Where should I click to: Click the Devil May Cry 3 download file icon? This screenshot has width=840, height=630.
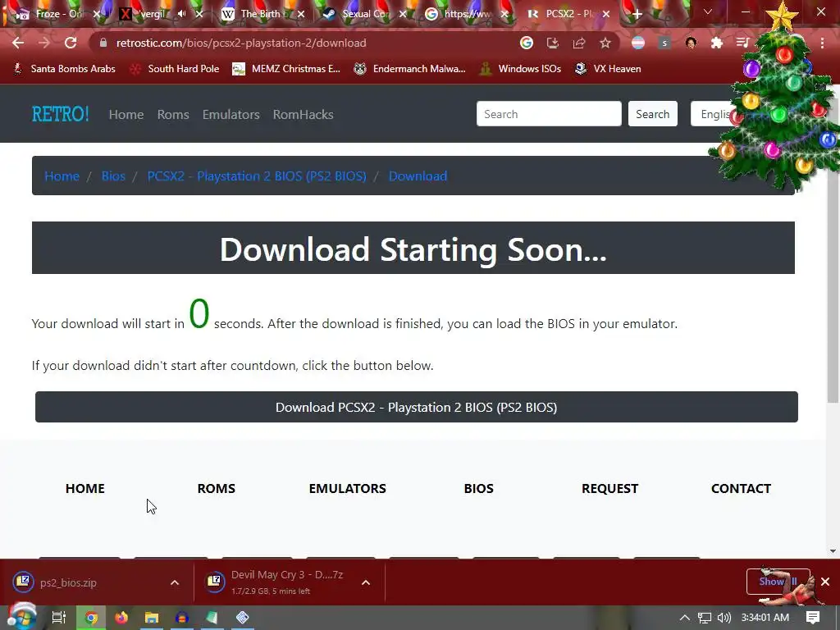[214, 582]
